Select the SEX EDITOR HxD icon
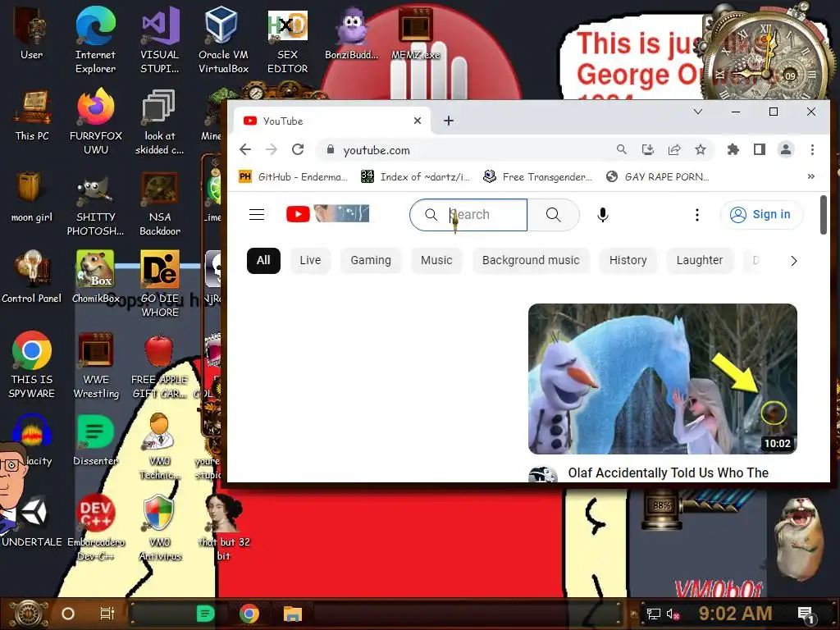The width and height of the screenshot is (840, 630). click(288, 39)
